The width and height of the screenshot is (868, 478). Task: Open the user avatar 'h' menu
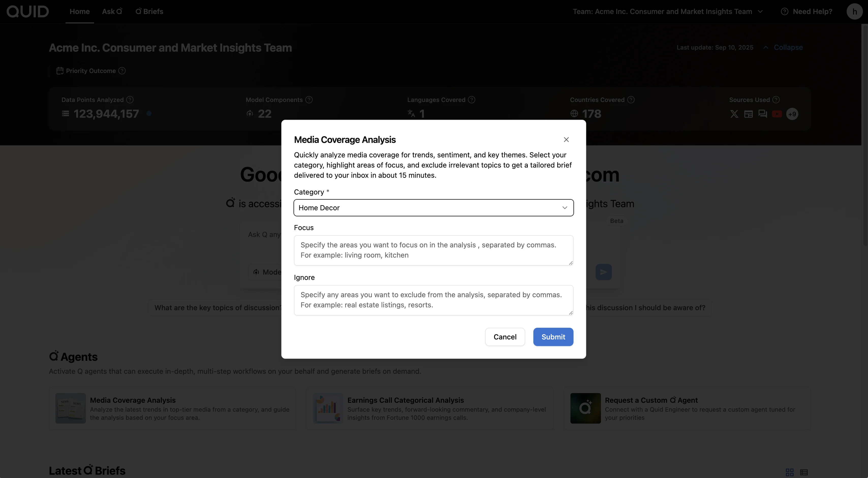coord(854,11)
